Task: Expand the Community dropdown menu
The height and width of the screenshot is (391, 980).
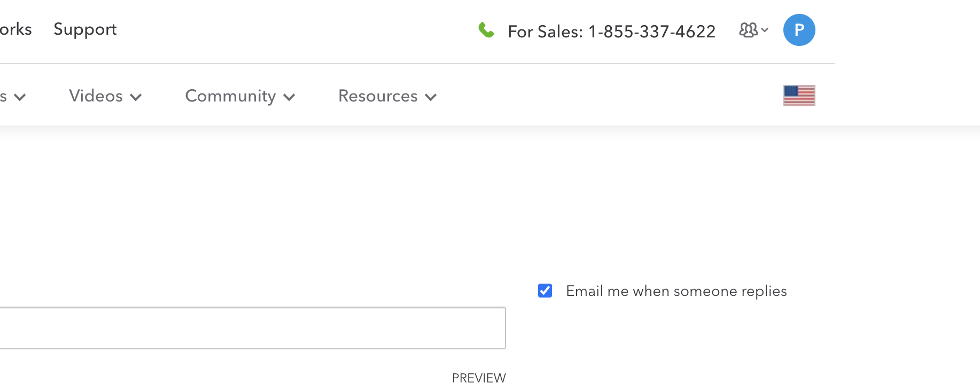Action: [230, 96]
